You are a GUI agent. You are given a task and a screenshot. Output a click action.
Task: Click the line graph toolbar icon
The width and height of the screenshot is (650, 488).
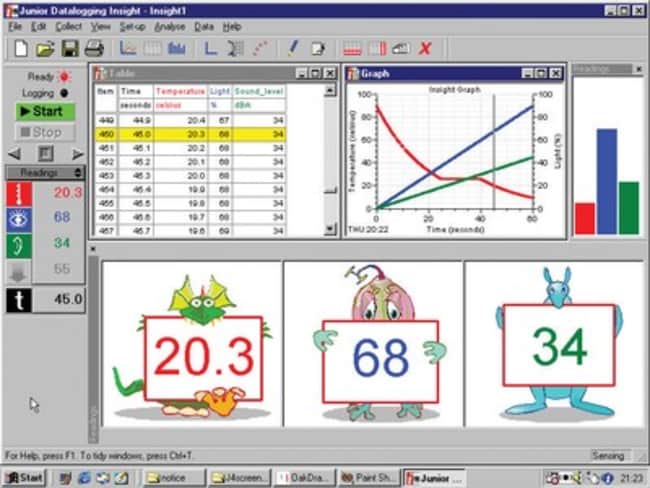[x=129, y=47]
